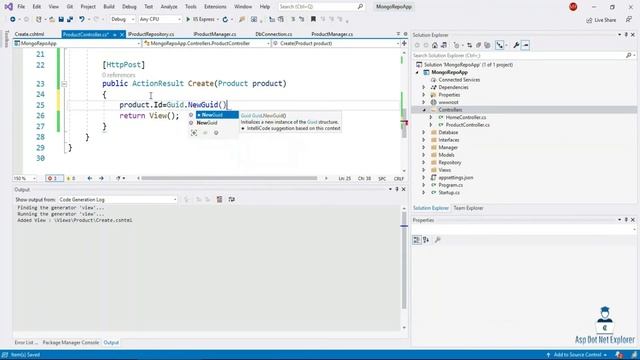Click the Clear All icon in Output panel

point(219,199)
